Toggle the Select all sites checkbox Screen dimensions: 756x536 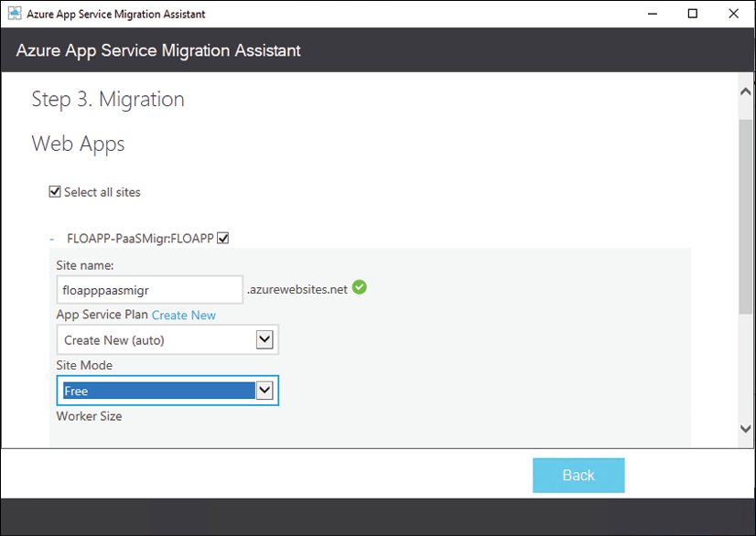click(55, 192)
